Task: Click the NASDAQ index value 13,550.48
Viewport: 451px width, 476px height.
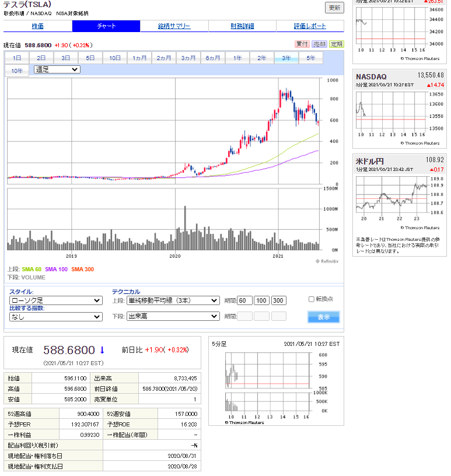Action: coord(431,75)
